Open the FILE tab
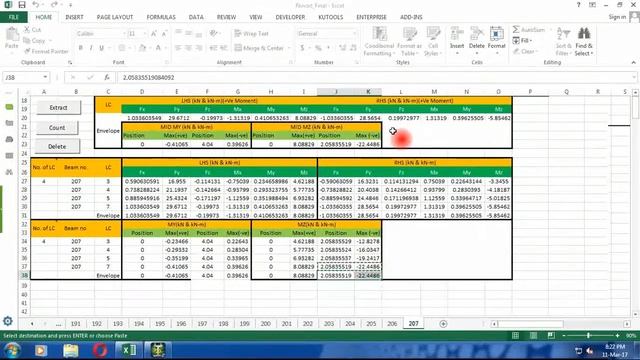Viewport: 640px width, 360px height. [x=13, y=17]
